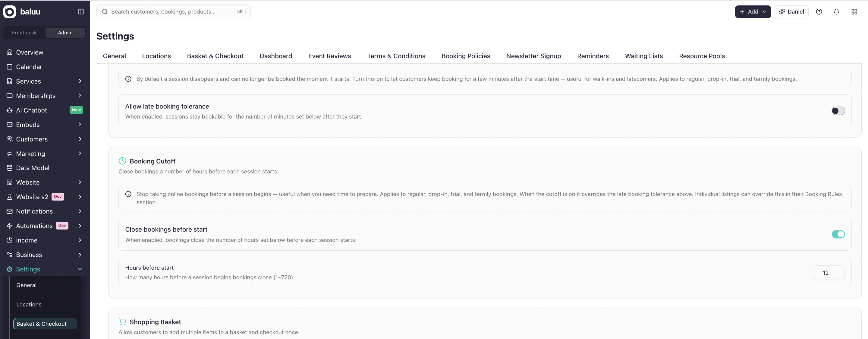Screen dimensions: 868x339
Task: Open the General settings tab
Action: [114, 56]
